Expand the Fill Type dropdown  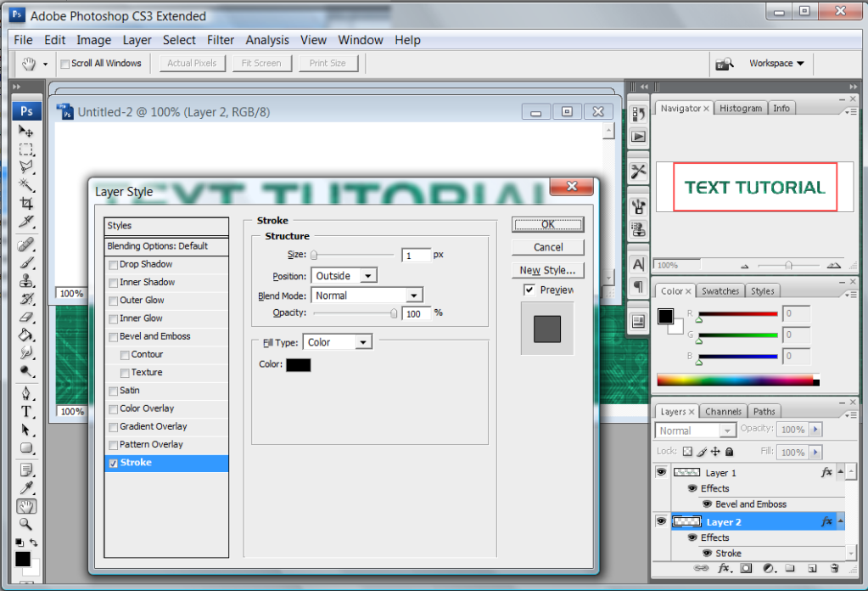[x=338, y=342]
